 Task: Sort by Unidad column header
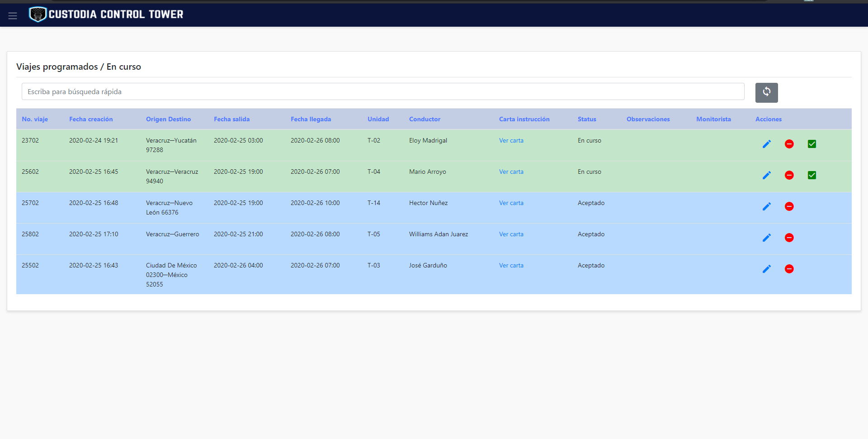tap(378, 119)
